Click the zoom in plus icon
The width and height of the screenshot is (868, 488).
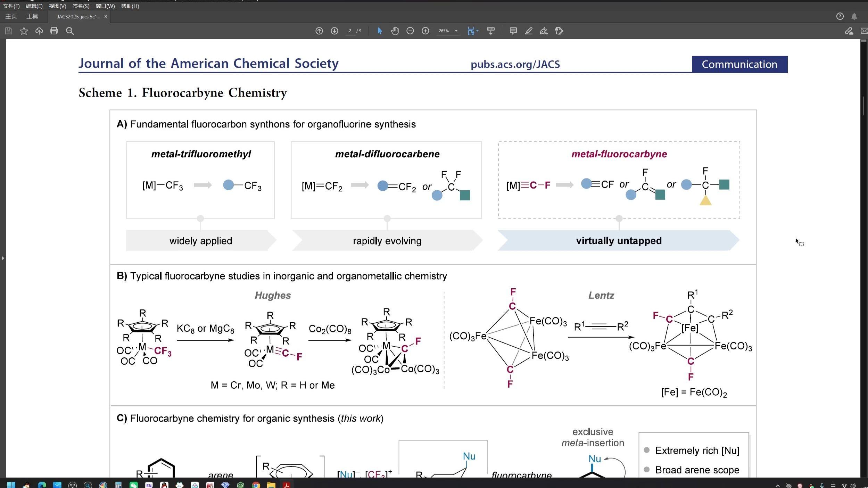[425, 31]
